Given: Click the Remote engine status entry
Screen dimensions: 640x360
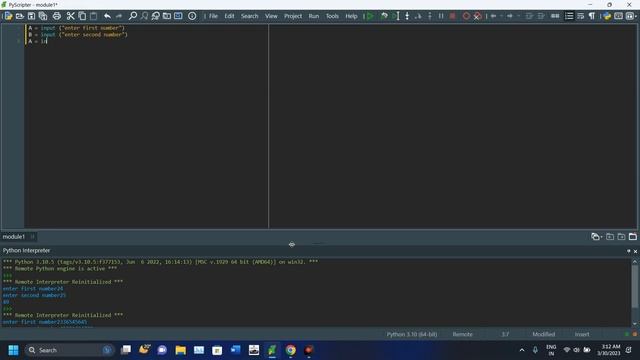Looking at the screenshot, I should [462, 334].
